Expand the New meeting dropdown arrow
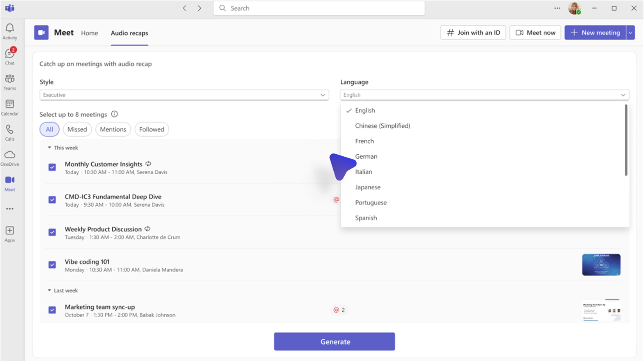Screen dimensions: 644x361 [630, 33]
